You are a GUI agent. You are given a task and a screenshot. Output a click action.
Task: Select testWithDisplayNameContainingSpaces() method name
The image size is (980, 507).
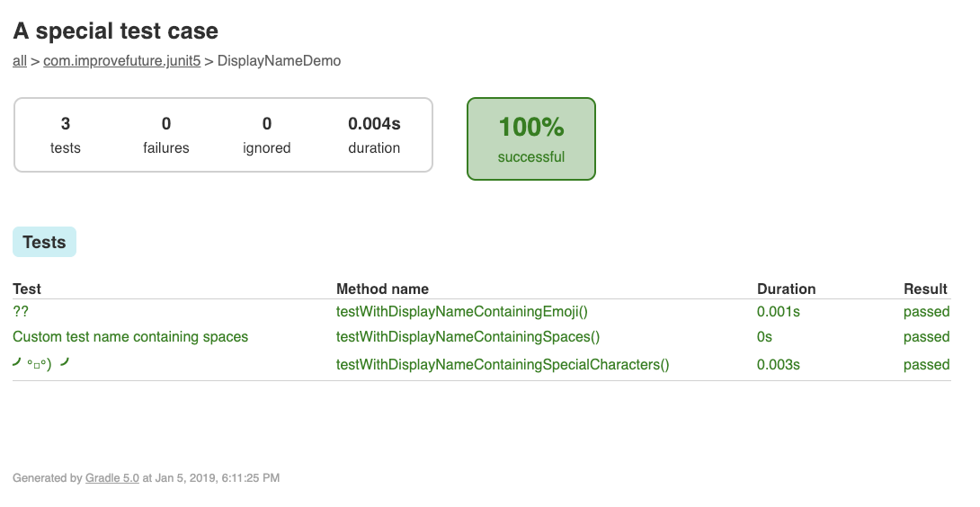(468, 337)
